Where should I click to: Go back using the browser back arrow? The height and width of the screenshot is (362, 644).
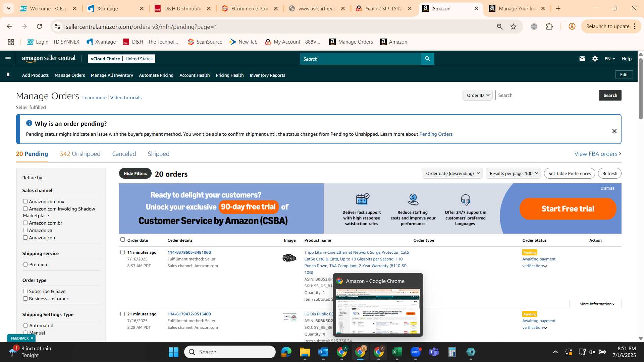click(9, 26)
